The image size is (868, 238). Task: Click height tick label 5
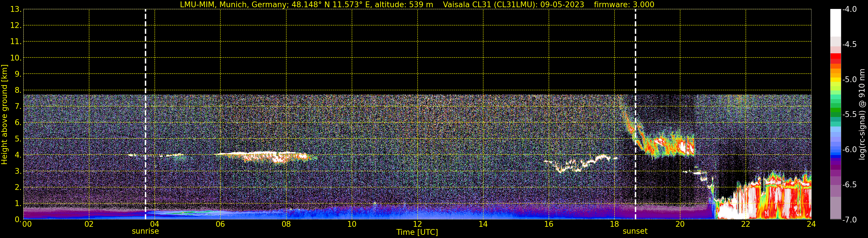pos(18,139)
